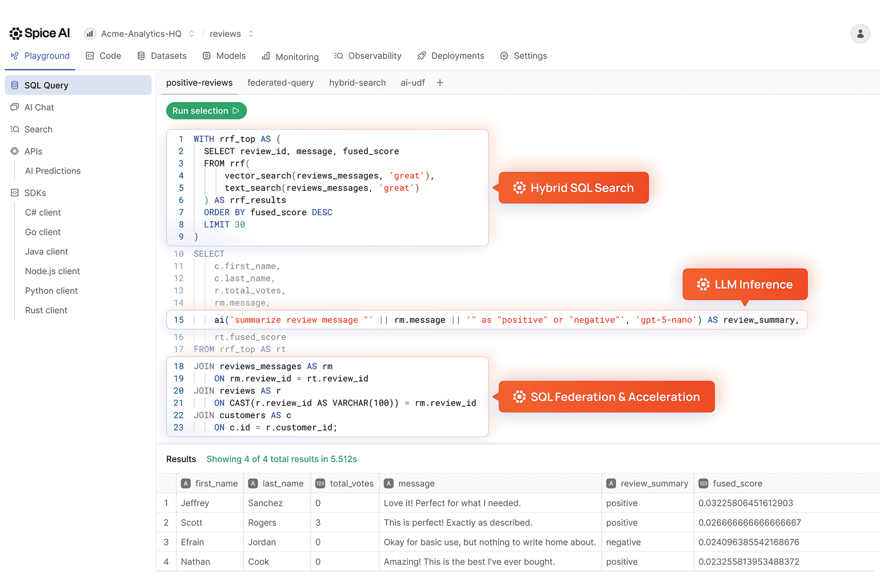Open Monitoring via its chart icon
The width and height of the screenshot is (880, 588).
[x=266, y=56]
